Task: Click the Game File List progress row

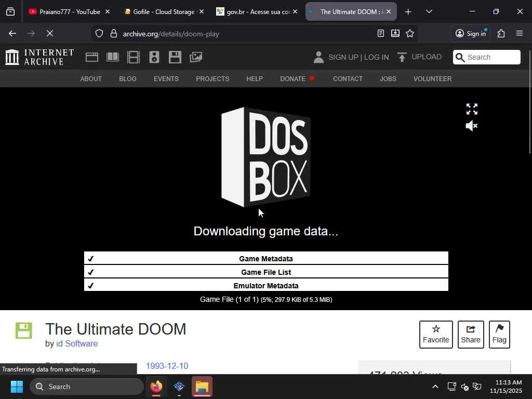Action: pos(266,271)
